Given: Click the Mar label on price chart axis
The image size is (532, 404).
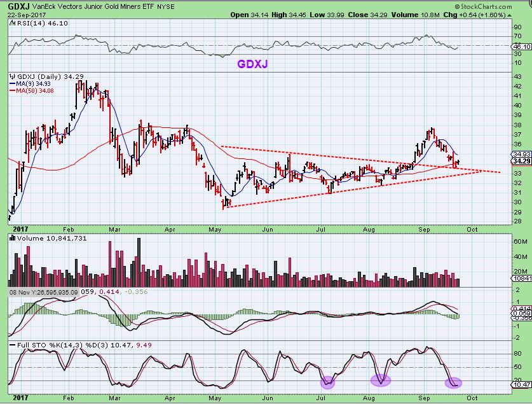Looking at the screenshot, I should (x=114, y=230).
